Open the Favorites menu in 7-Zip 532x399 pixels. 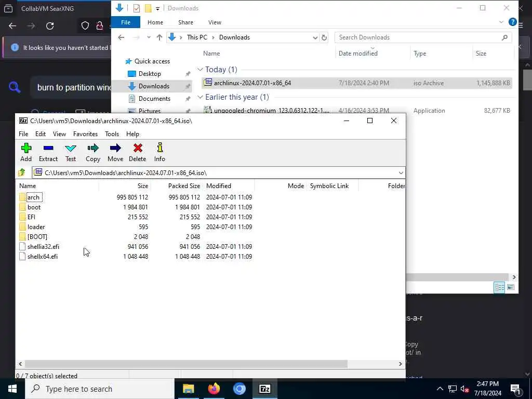(x=86, y=134)
